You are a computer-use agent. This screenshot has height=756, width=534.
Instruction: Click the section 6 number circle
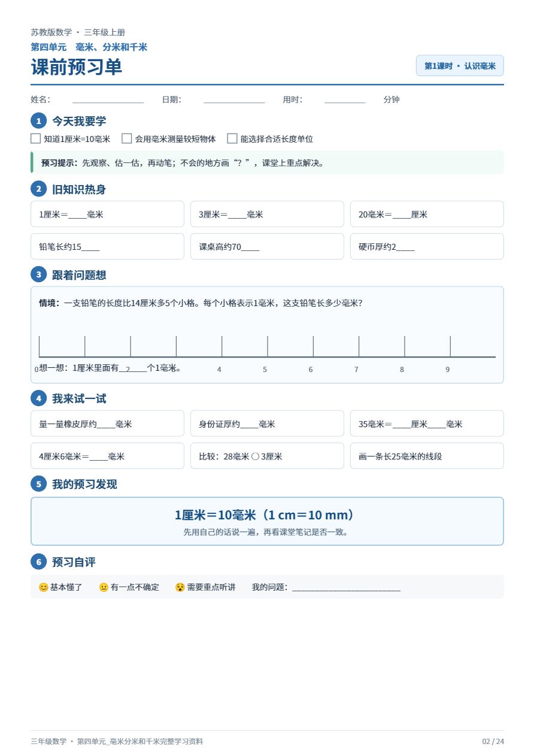pyautogui.click(x=38, y=562)
